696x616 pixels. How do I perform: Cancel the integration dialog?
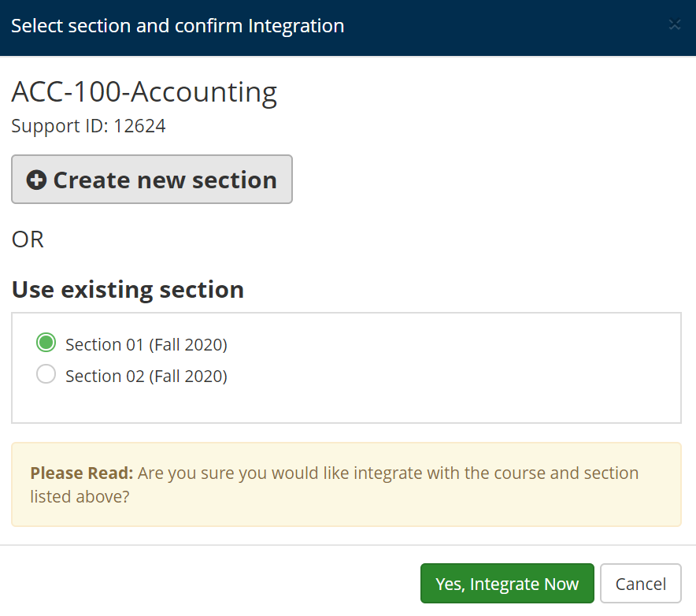click(x=641, y=584)
